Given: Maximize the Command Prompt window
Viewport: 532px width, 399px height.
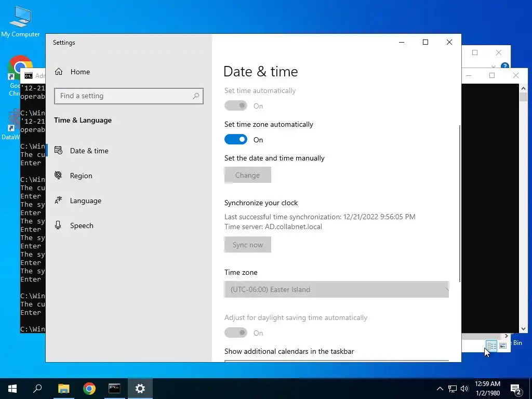Looking at the screenshot, I should click(x=492, y=75).
